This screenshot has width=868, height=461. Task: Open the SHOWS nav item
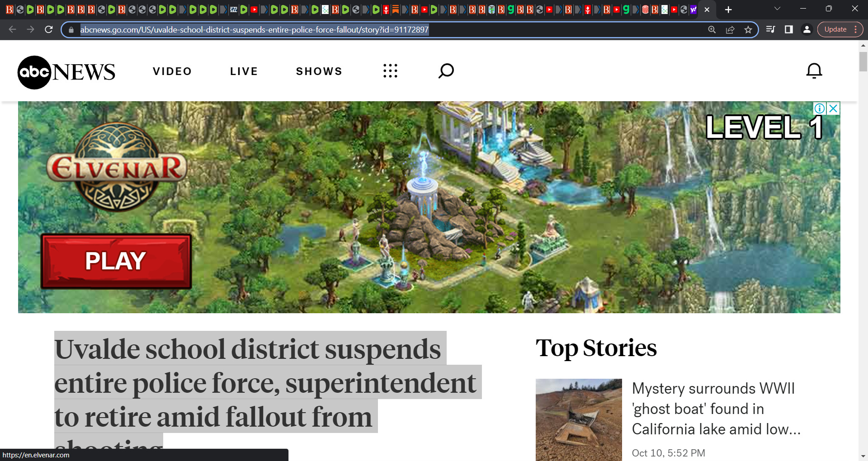click(x=319, y=71)
